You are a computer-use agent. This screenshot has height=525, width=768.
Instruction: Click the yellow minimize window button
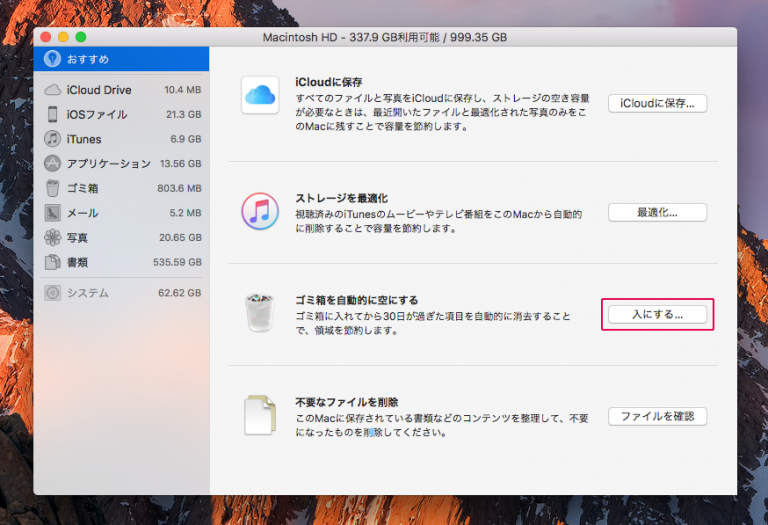[x=64, y=37]
